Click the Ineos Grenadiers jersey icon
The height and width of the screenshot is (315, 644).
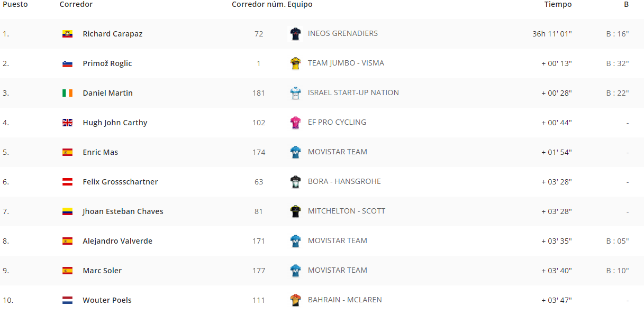tap(295, 34)
